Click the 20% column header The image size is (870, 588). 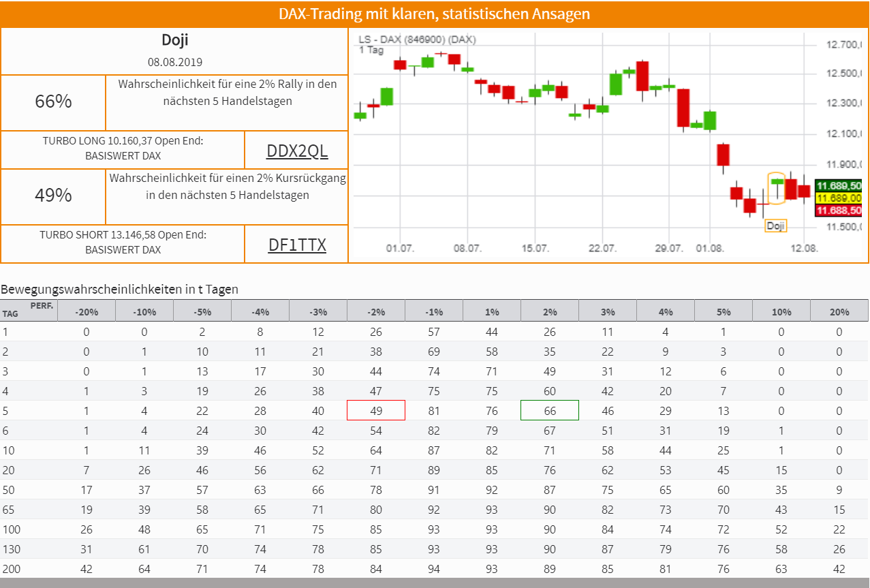[839, 312]
